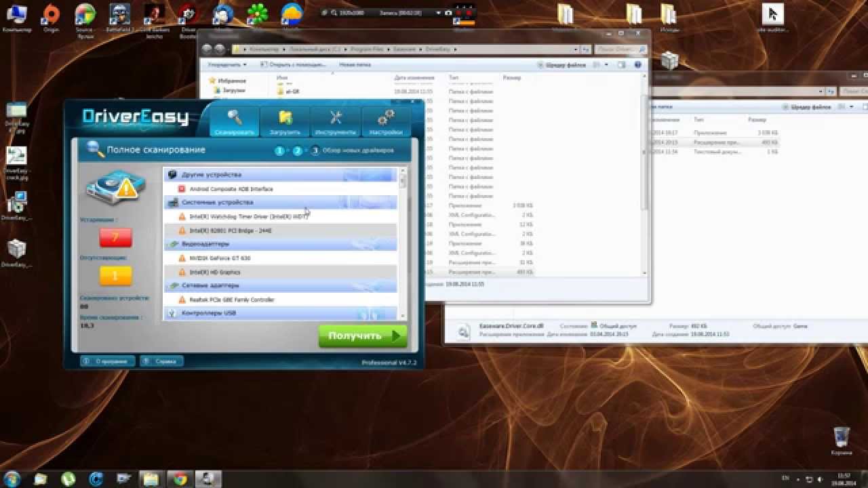
Task: Click step 1 circle in scan progress
Action: 279,150
